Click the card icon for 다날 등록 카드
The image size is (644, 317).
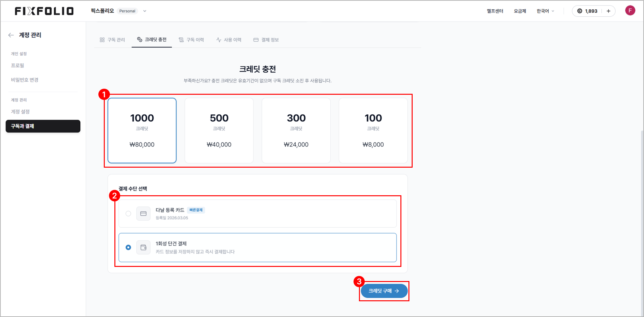coord(143,214)
